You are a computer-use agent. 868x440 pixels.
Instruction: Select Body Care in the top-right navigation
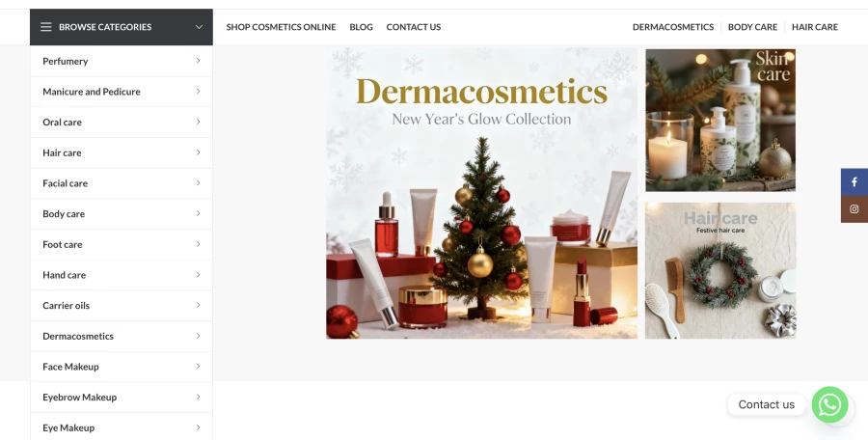click(x=752, y=27)
